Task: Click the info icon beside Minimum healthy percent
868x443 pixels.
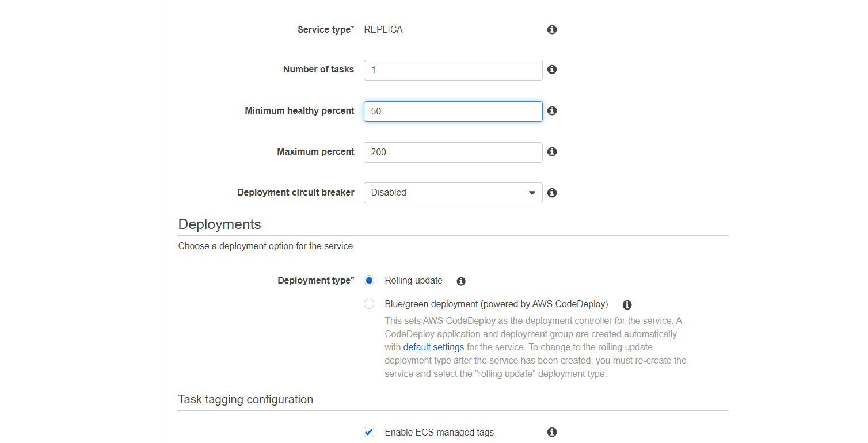Action: (552, 110)
